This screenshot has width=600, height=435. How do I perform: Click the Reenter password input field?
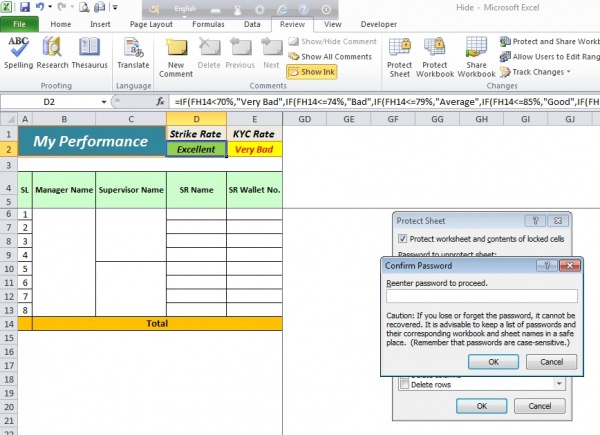tap(481, 296)
